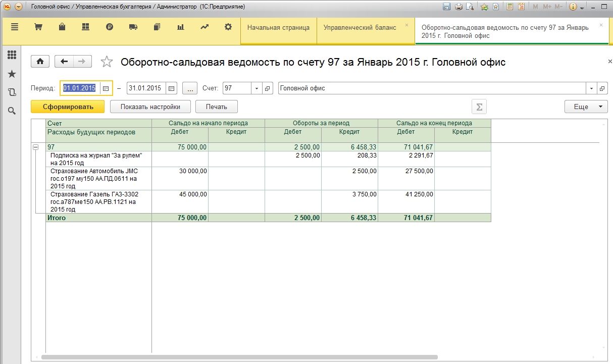Navigate back with left arrow button
The height and width of the screenshot is (364, 613).
(64, 62)
